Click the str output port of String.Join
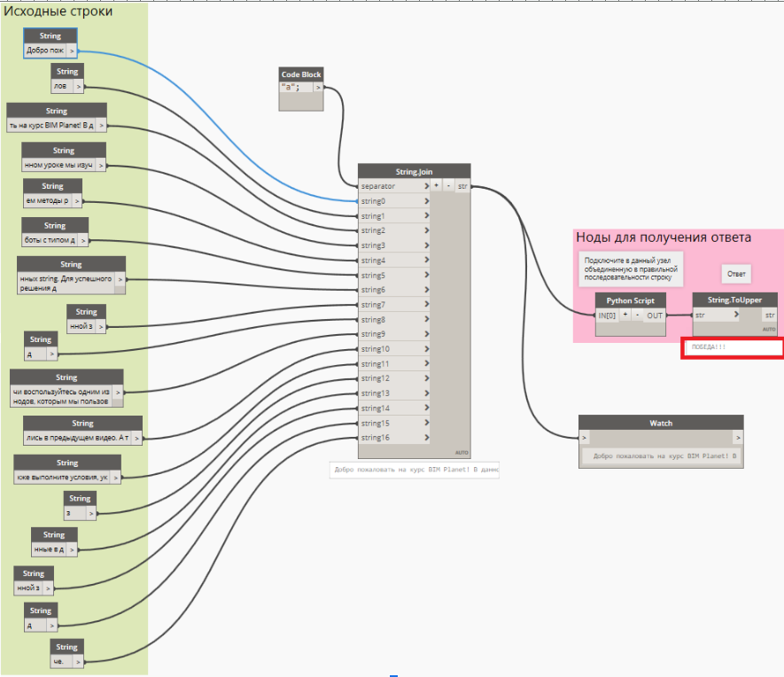Image resolution: width=784 pixels, height=677 pixels. point(462,186)
